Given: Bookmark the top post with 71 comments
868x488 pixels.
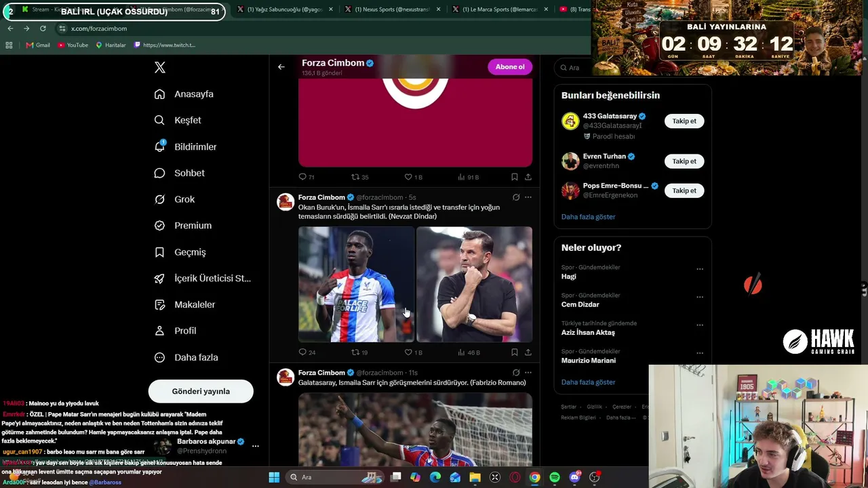Looking at the screenshot, I should (x=515, y=177).
